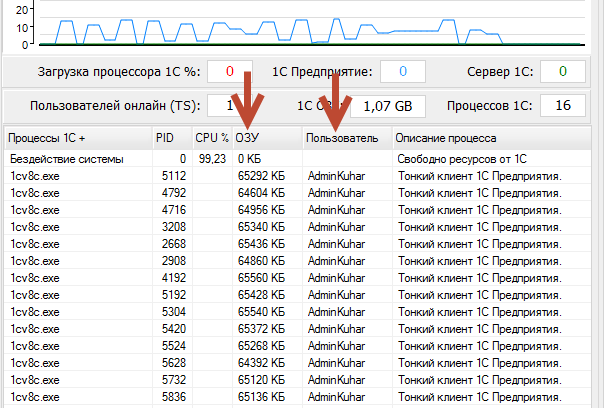Sort by the ОЗУ column header
612x408 pixels.
pyautogui.click(x=267, y=138)
